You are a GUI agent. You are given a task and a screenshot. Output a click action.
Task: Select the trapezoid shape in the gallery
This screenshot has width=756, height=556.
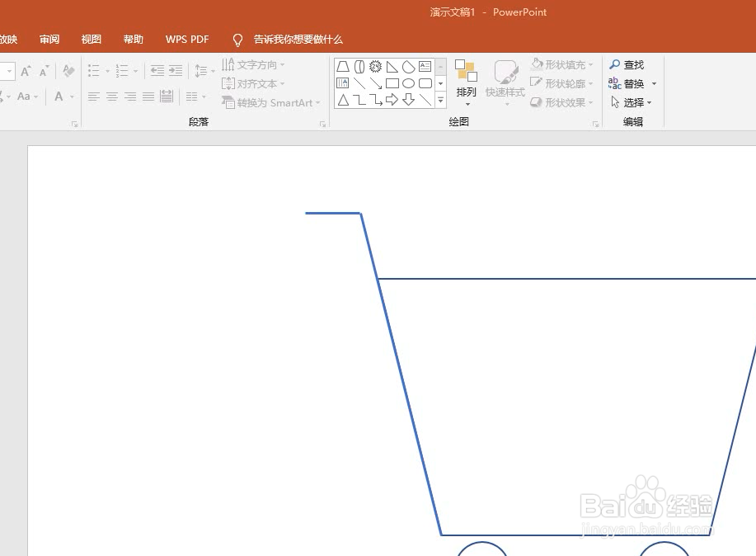343,66
